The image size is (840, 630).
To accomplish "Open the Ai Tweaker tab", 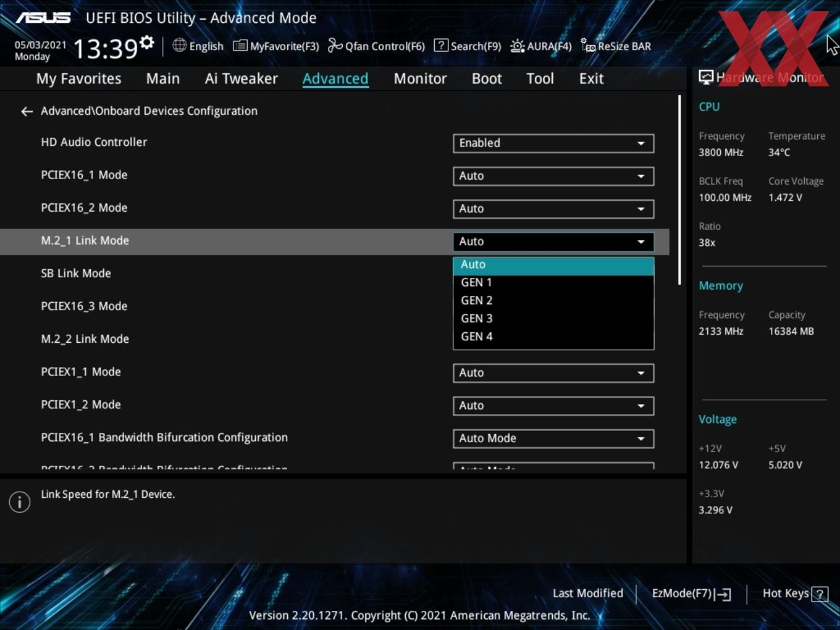I will pyautogui.click(x=241, y=78).
